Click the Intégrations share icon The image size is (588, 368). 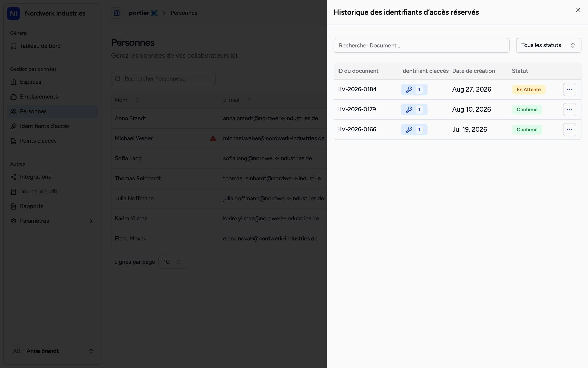13,177
